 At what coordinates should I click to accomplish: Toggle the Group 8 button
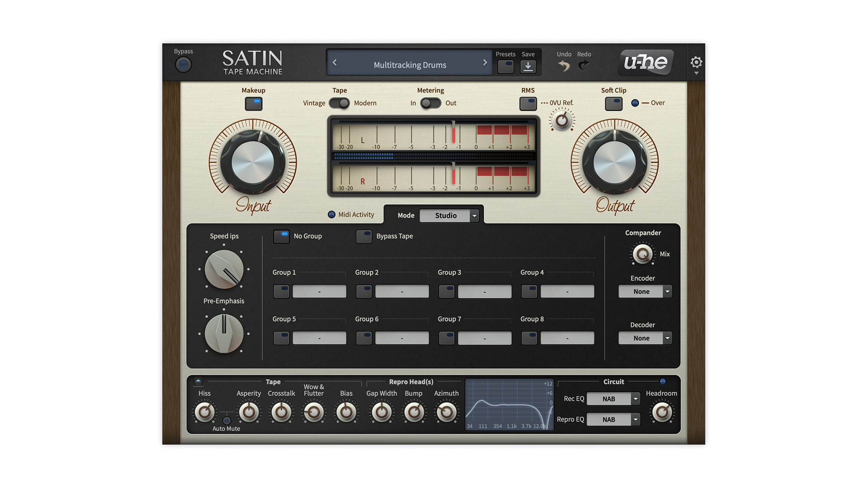point(529,338)
